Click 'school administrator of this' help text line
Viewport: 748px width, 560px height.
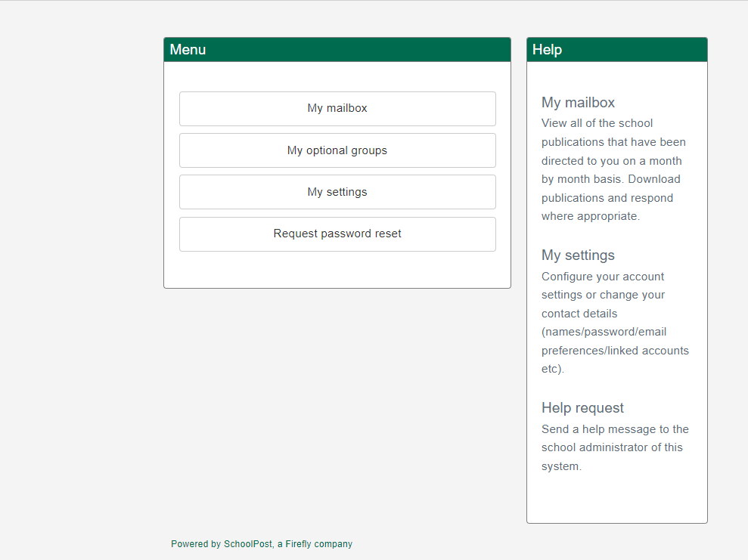[x=612, y=447]
